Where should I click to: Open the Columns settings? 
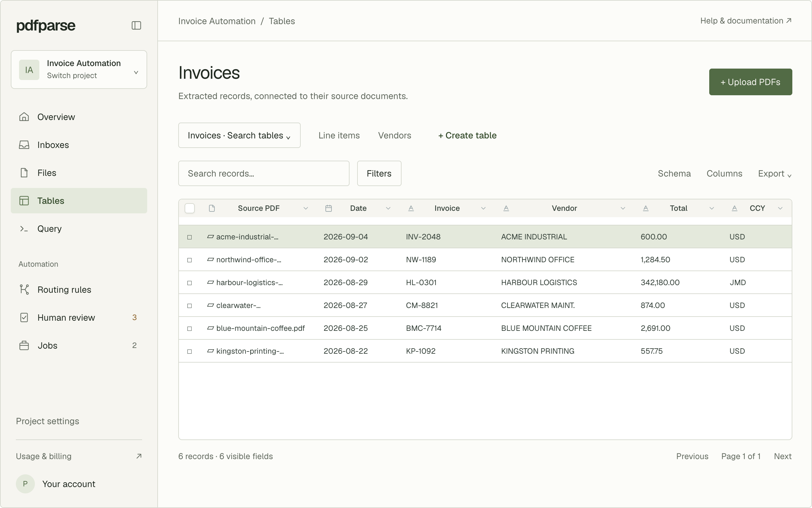(x=724, y=174)
